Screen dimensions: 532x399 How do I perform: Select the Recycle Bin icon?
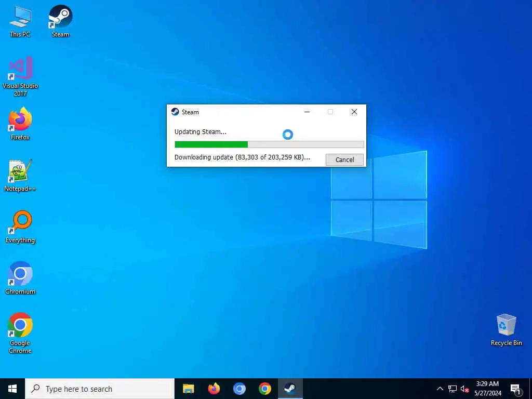click(x=506, y=330)
